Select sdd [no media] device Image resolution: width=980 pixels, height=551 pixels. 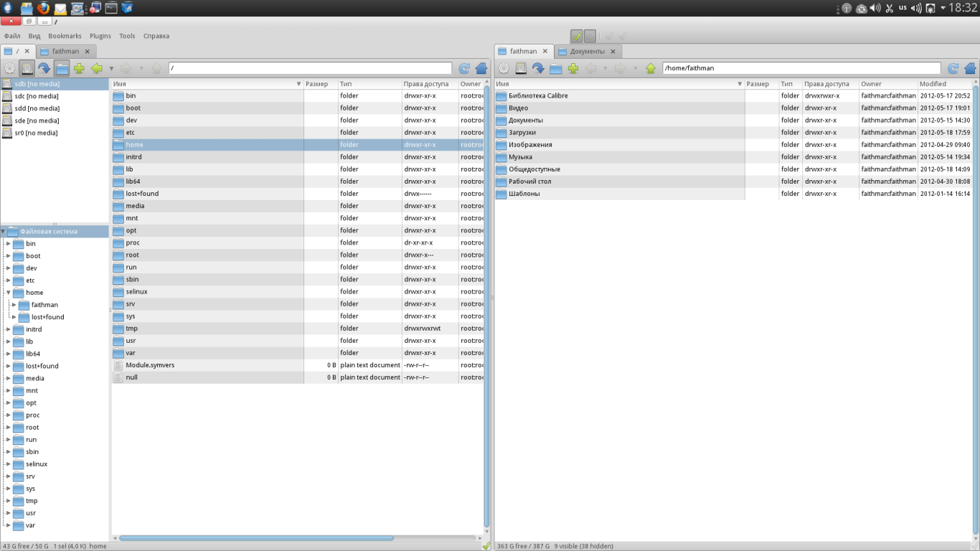(55, 108)
